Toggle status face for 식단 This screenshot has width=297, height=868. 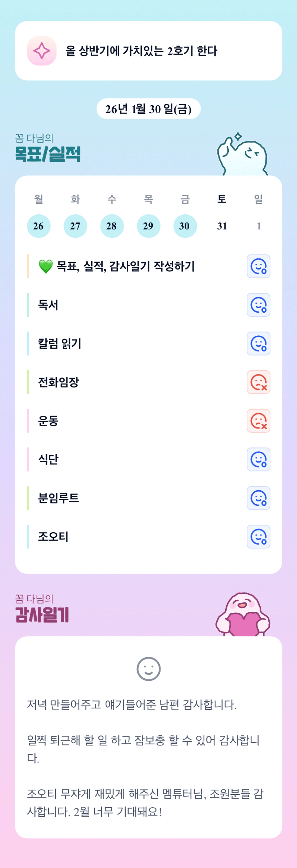pyautogui.click(x=258, y=459)
